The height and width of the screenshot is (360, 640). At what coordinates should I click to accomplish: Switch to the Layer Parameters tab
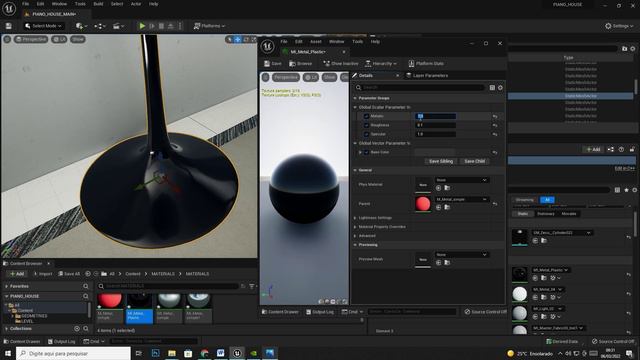pyautogui.click(x=427, y=76)
